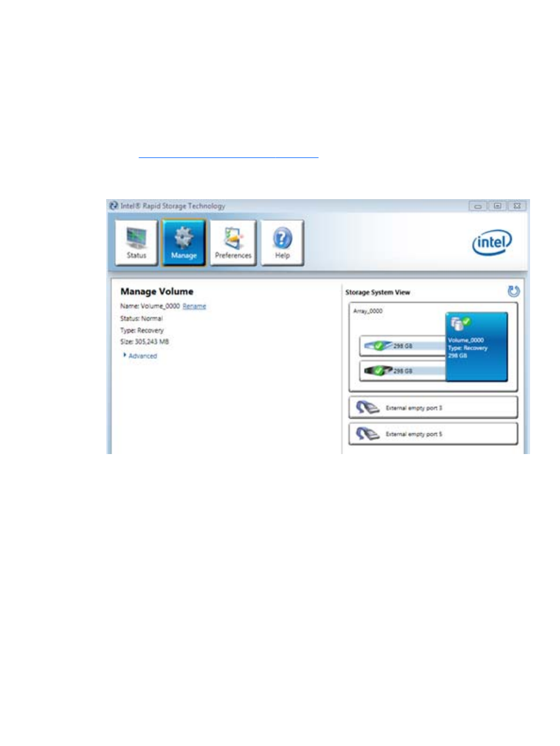Refresh the Storage System View

[x=513, y=291]
